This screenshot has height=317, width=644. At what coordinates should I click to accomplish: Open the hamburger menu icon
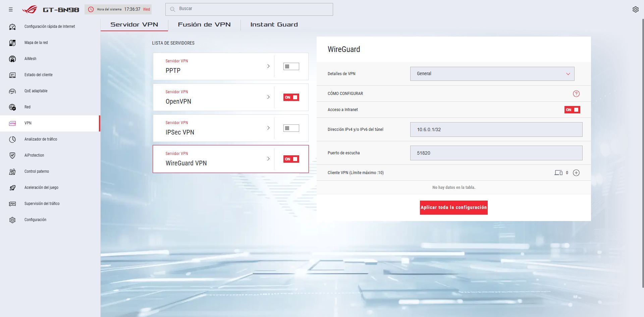[x=11, y=9]
